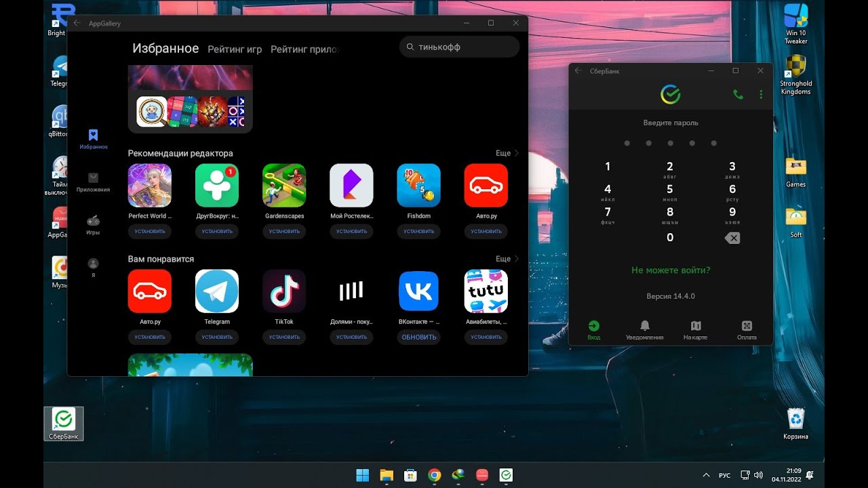868x488 pixels.
Task: Open Мой Ростелеком app icon
Action: tap(351, 185)
